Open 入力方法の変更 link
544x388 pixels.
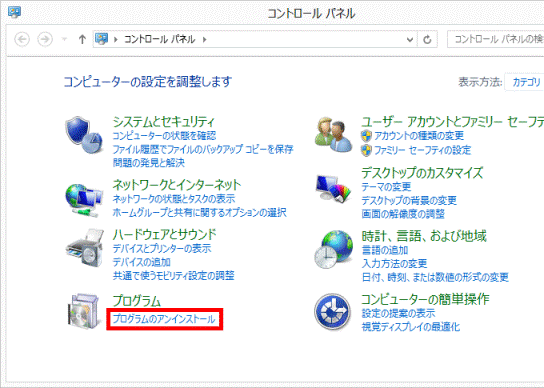(x=394, y=263)
